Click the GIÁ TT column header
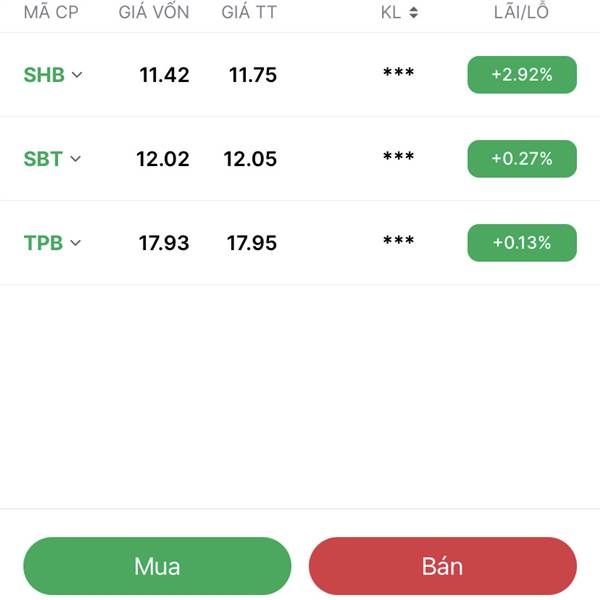The height and width of the screenshot is (600, 600). click(249, 11)
